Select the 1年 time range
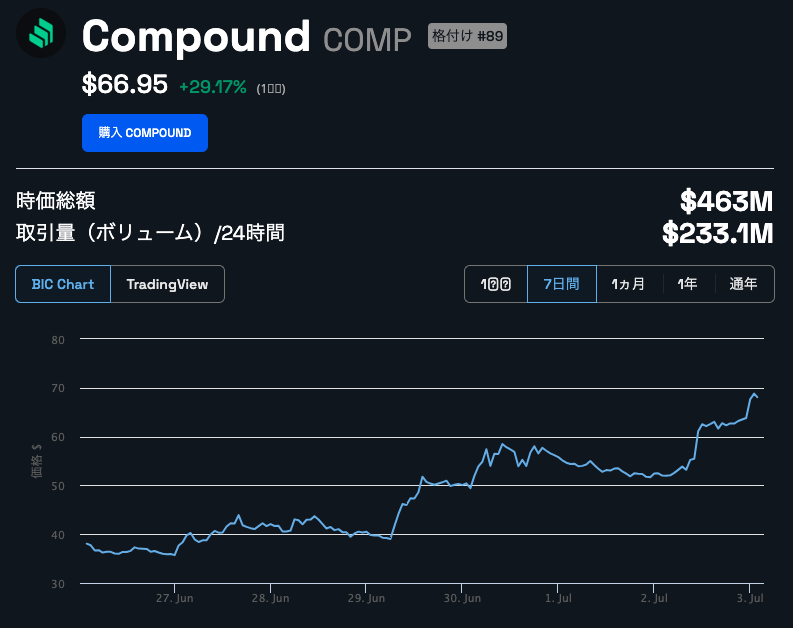This screenshot has height=628, width=793. coord(687,284)
